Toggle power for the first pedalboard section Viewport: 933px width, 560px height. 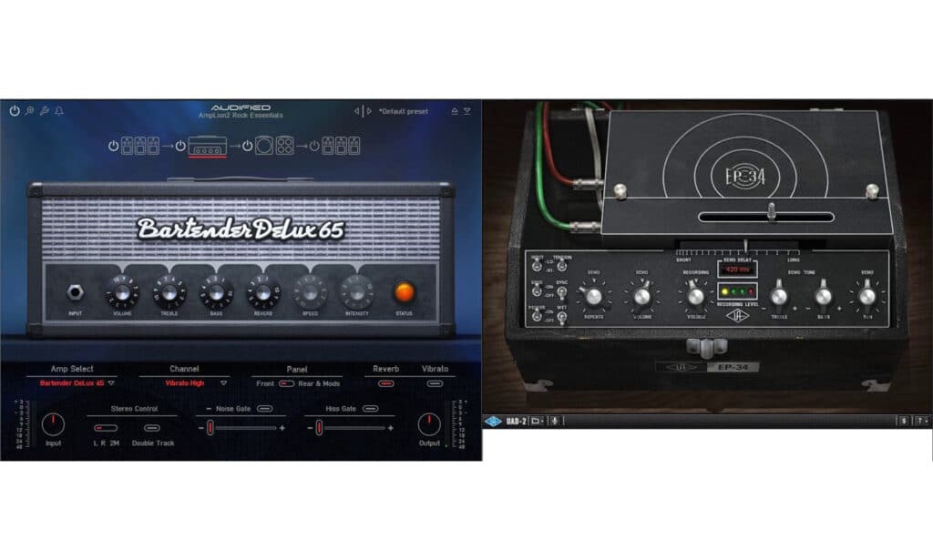click(113, 147)
